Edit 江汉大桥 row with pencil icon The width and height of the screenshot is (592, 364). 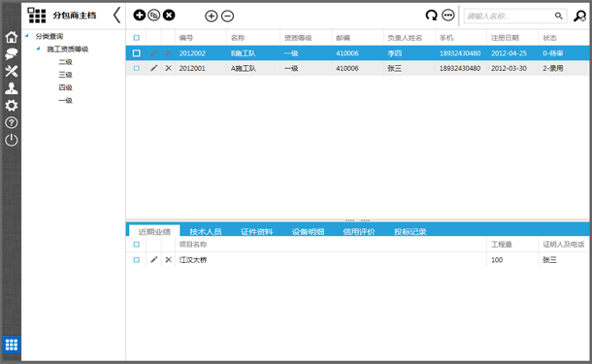(153, 260)
